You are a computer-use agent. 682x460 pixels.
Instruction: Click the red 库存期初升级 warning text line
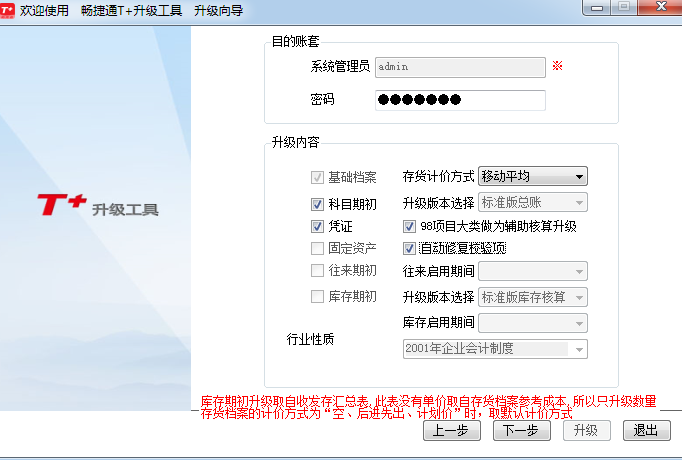[428, 401]
